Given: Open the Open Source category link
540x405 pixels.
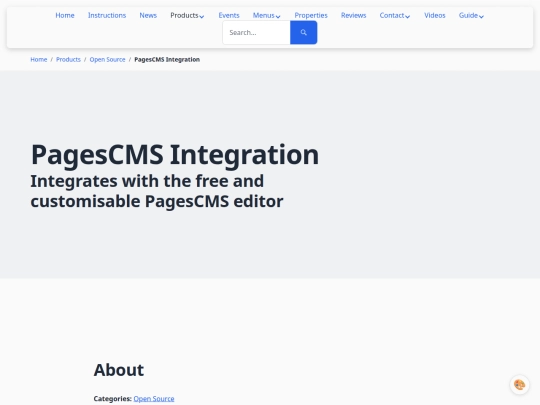Looking at the screenshot, I should pyautogui.click(x=154, y=398).
